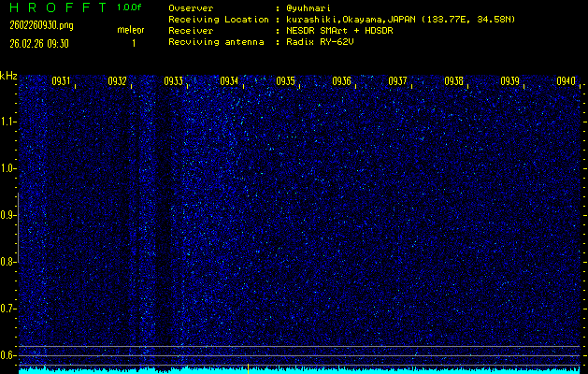Click the kHz axis unit label

click(8, 75)
